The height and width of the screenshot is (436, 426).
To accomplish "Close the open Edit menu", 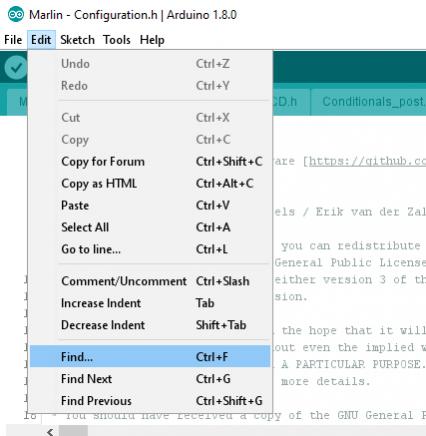I will [41, 40].
